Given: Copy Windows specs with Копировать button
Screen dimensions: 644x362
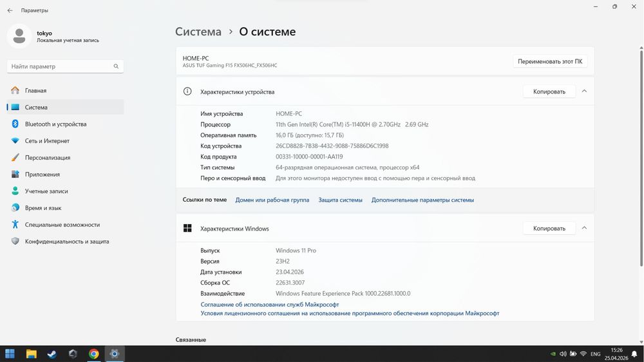Looking at the screenshot, I should click(549, 229).
